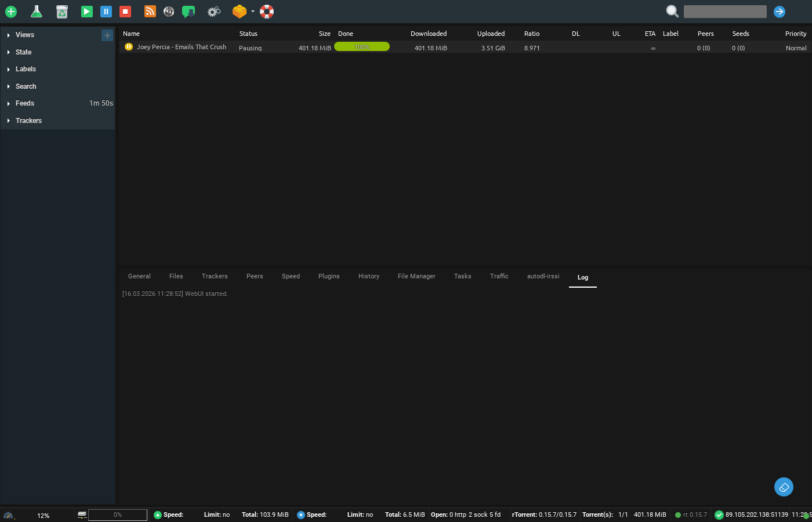Open the File Manager tab
The height and width of the screenshot is (522, 812).
[x=416, y=276]
